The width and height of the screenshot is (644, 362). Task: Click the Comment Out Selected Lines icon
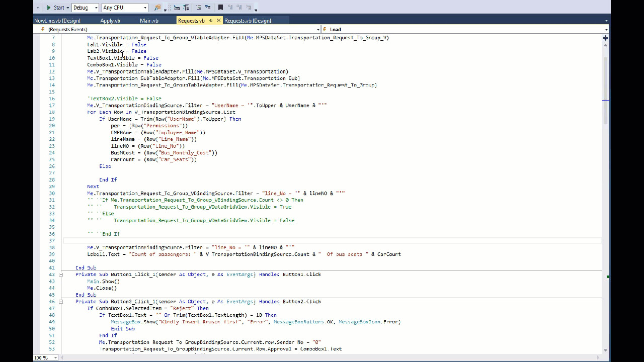[199, 7]
